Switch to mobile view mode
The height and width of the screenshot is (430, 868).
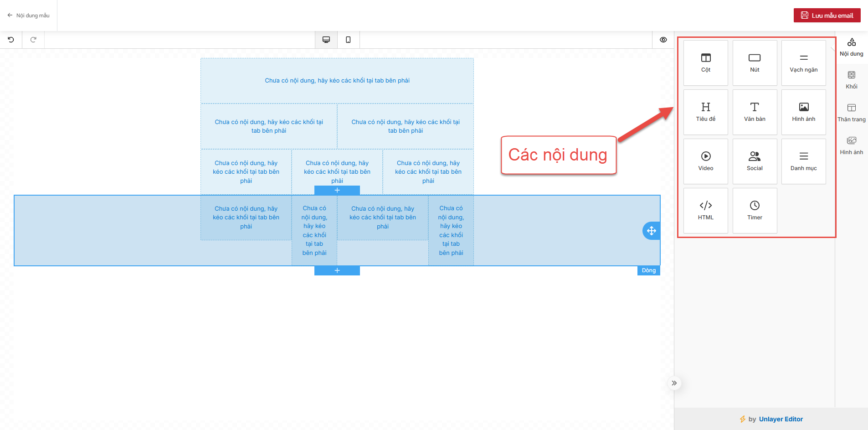pyautogui.click(x=348, y=40)
